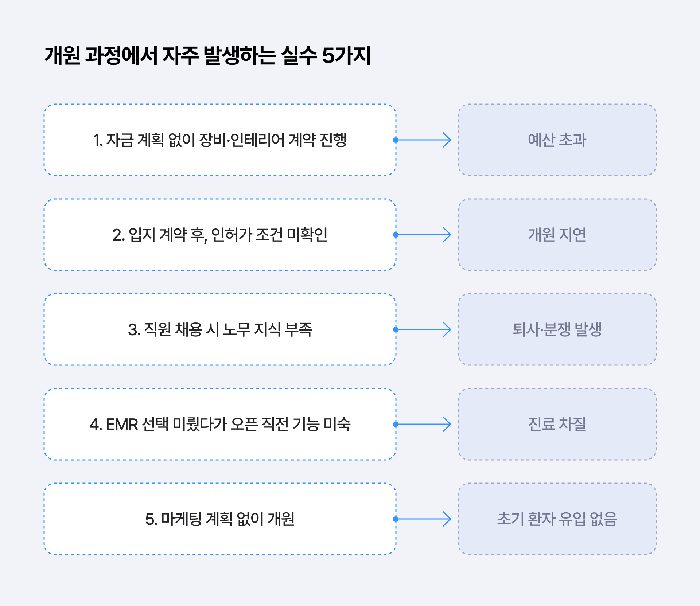
Task: Click the '예산 초과' result box
Action: tap(557, 140)
